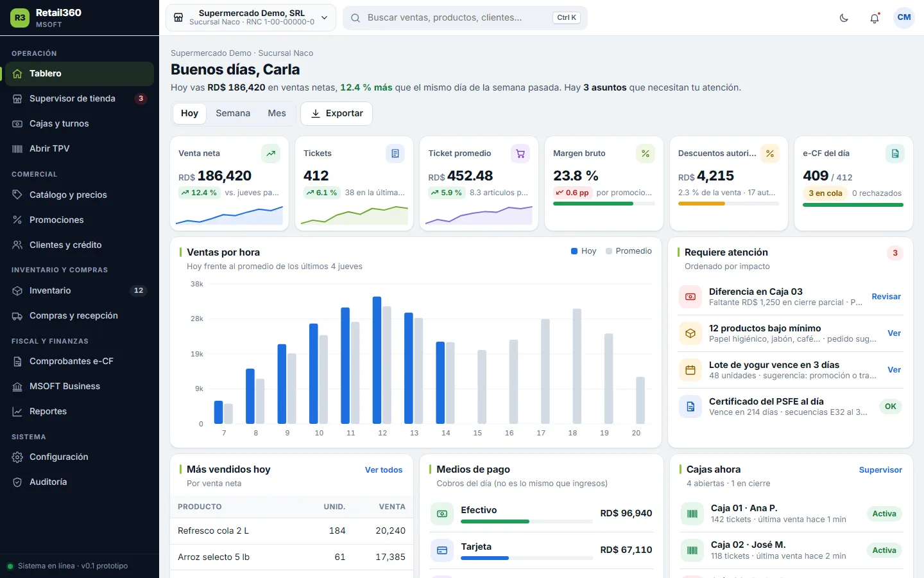The image size is (924, 578).
Task: Click the Inventario box icon
Action: [x=17, y=291]
